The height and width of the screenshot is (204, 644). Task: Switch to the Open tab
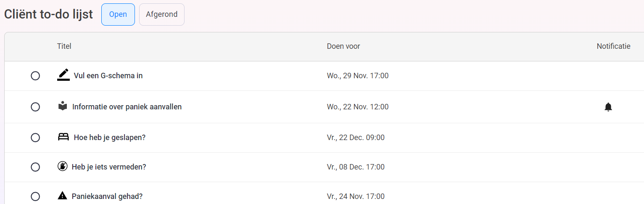pyautogui.click(x=118, y=14)
